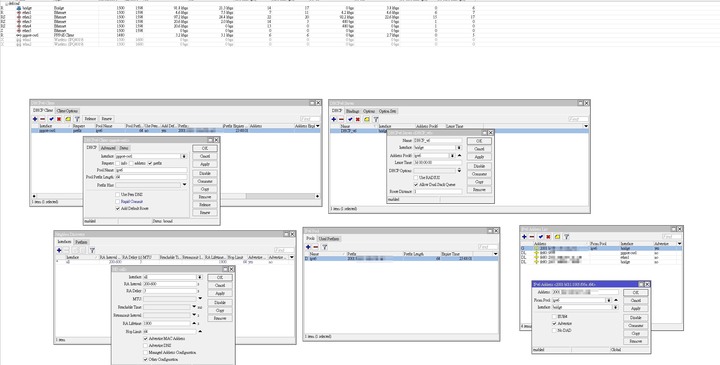
Task: Enable Managed Address Configuration checkbox
Action: pyautogui.click(x=146, y=353)
